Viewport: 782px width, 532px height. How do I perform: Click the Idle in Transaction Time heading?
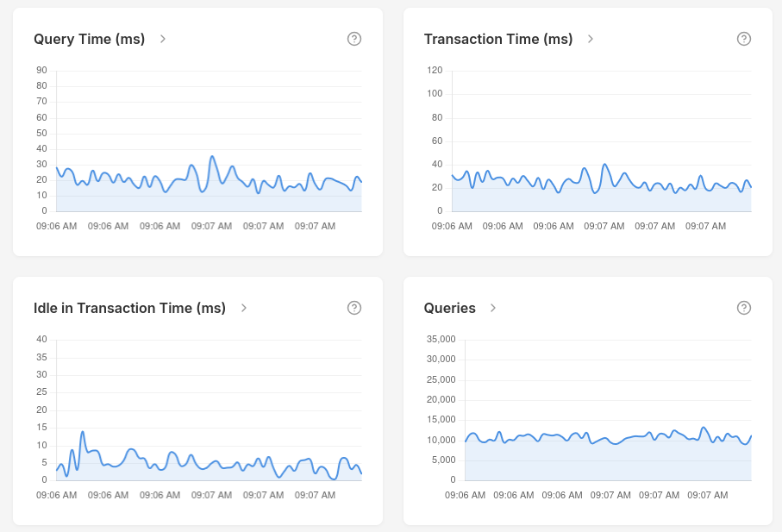pos(129,308)
